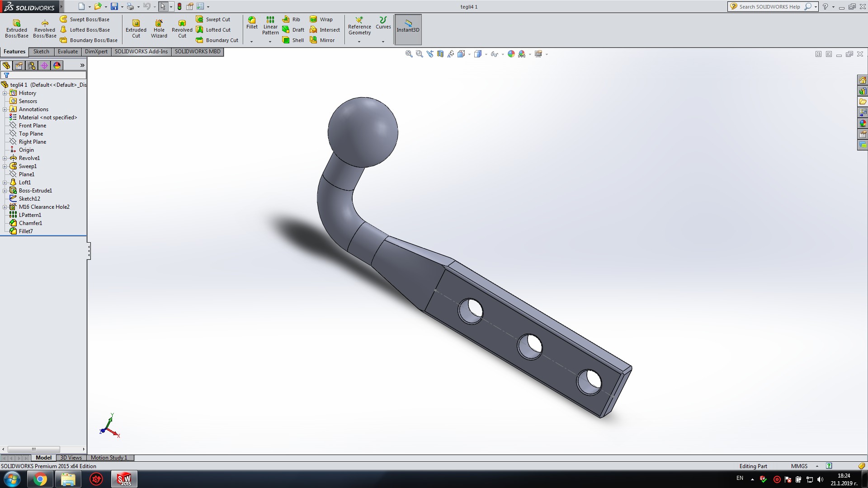Open Chrome from the taskbar
This screenshot has height=488, width=868.
(40, 479)
